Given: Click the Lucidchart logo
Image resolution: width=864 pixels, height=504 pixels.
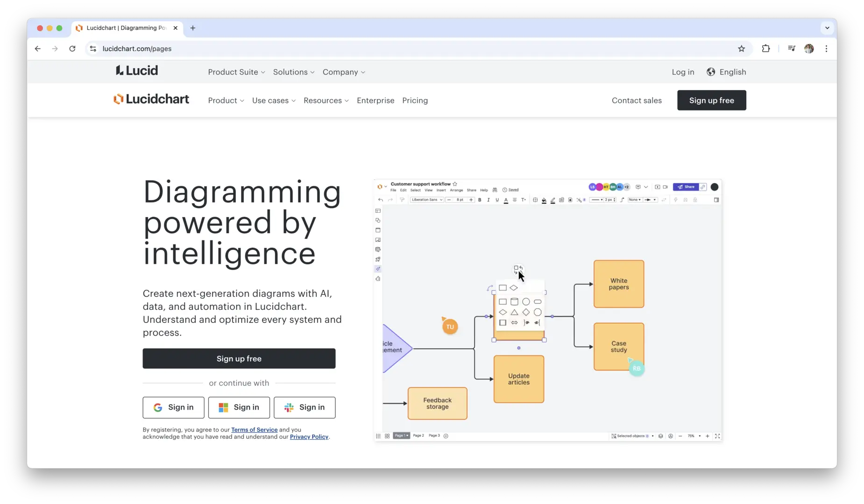Looking at the screenshot, I should coord(151,99).
